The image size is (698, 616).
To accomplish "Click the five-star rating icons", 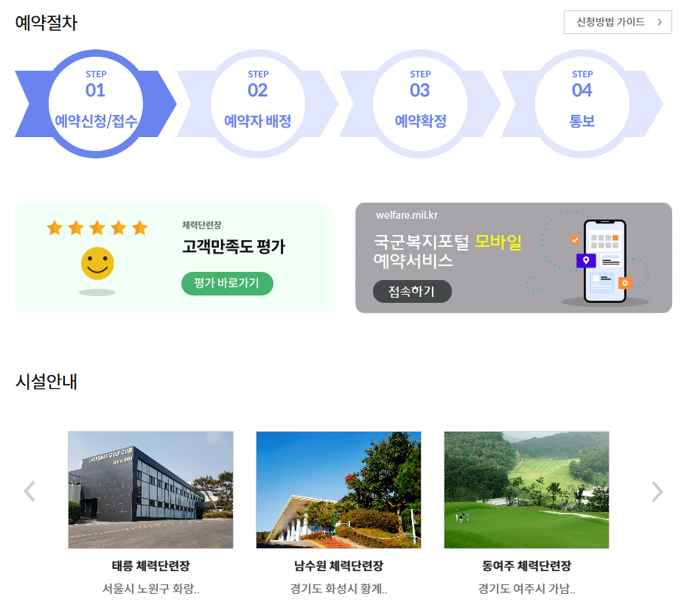I will click(97, 228).
